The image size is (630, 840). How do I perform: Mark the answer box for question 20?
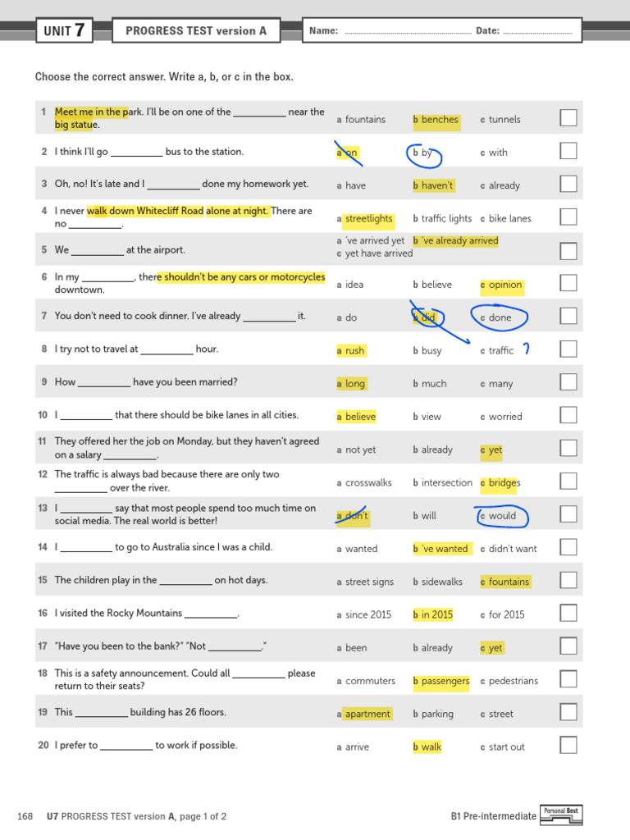click(x=568, y=745)
